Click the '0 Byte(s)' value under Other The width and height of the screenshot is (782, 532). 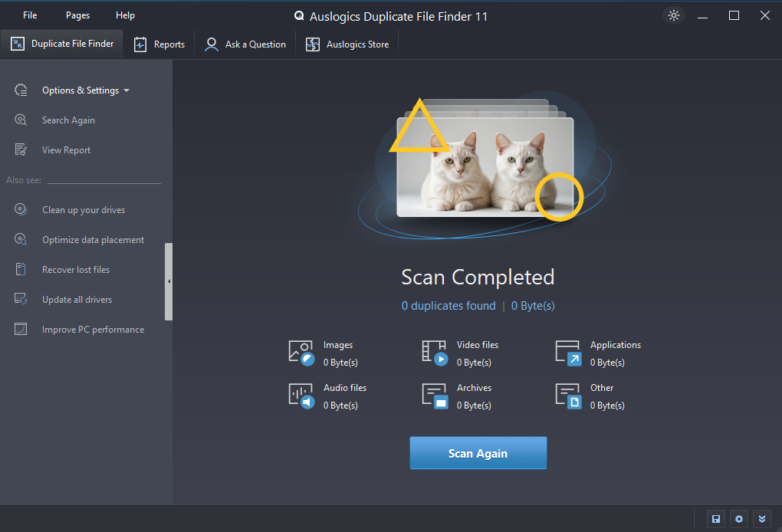(607, 406)
